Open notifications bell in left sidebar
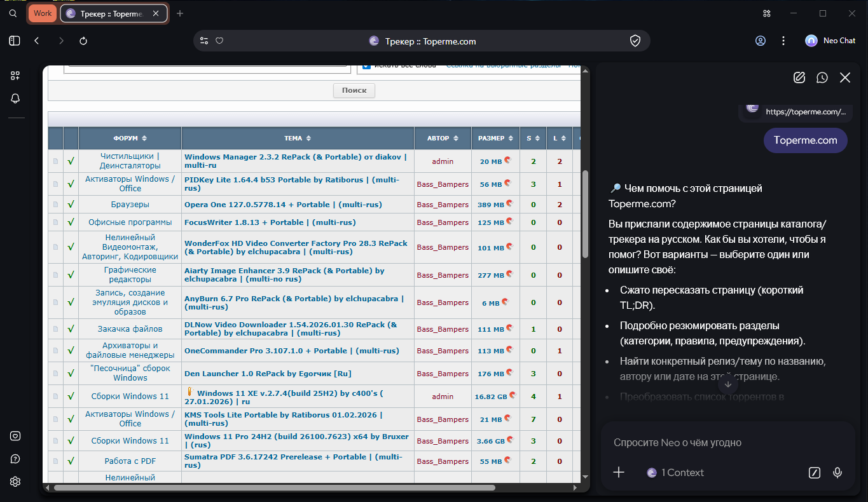 [15, 98]
